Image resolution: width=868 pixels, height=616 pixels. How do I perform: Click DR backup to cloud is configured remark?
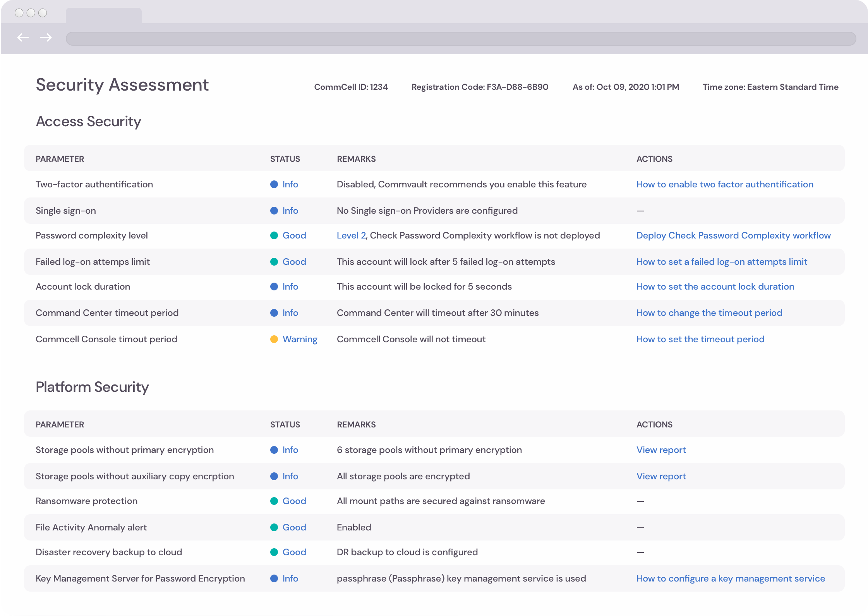(x=407, y=552)
